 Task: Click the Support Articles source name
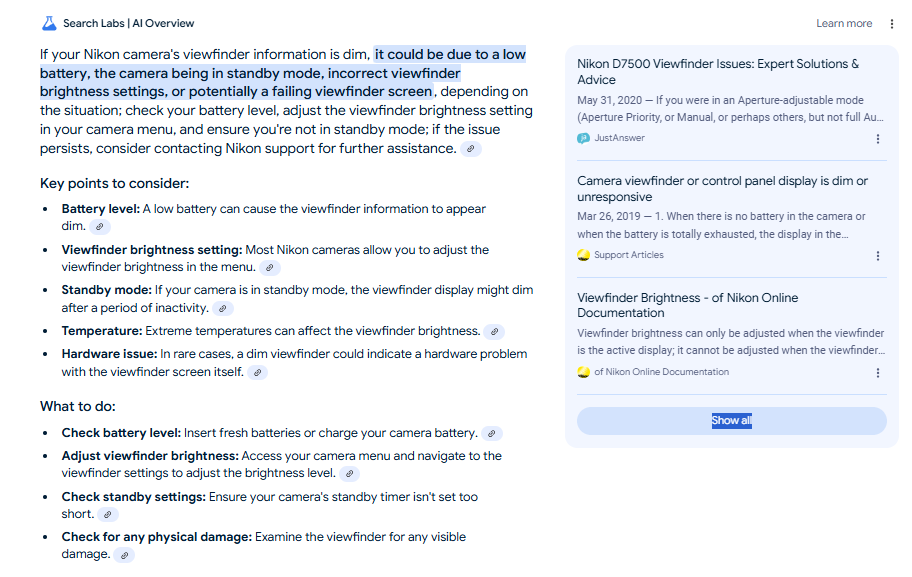(629, 255)
